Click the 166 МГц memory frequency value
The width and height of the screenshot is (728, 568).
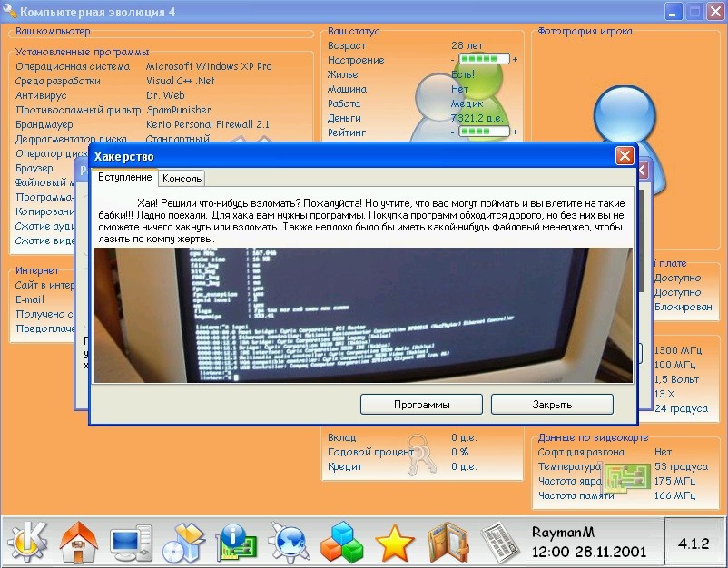(675, 495)
